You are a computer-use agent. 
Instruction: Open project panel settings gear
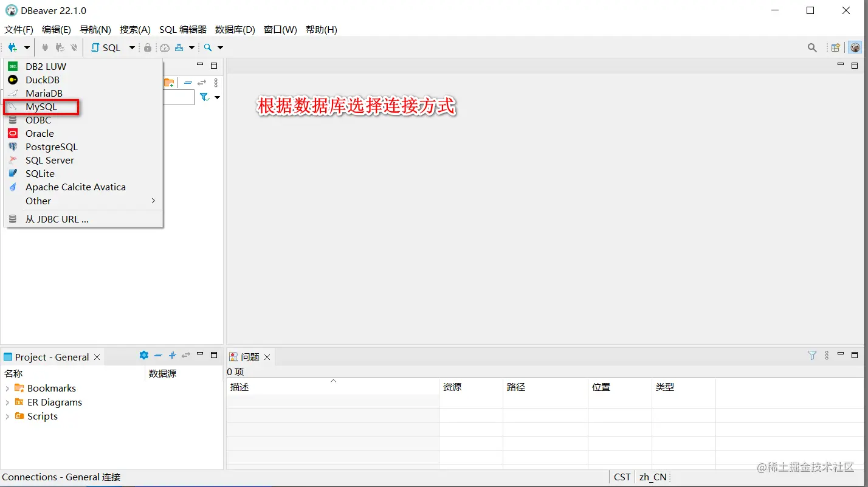(x=143, y=355)
